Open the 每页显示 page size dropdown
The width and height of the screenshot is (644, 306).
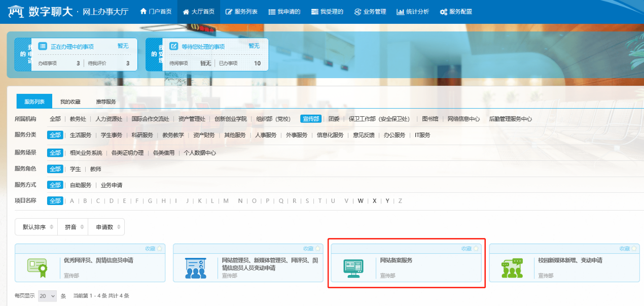47,296
